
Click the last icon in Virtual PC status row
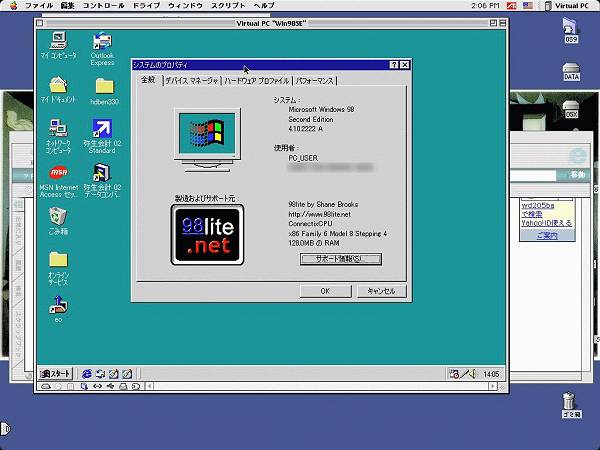click(136, 386)
